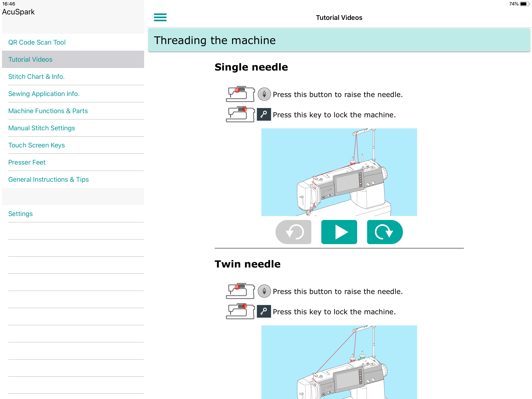Play the Single needle threading video
This screenshot has height=399, width=532.
(339, 232)
